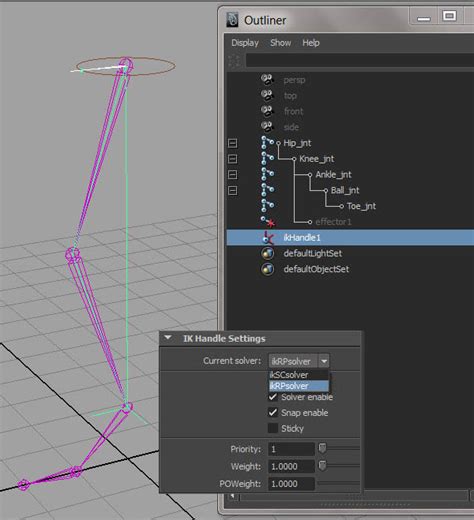This screenshot has height=520, width=474.
Task: Click the Weight slider handle
Action: click(x=322, y=466)
